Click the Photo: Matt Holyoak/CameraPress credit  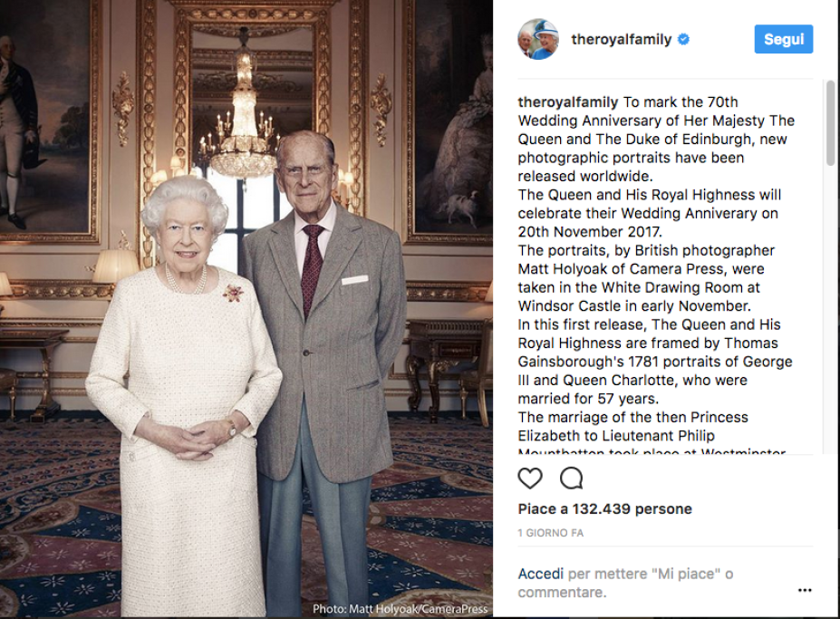[400, 609]
